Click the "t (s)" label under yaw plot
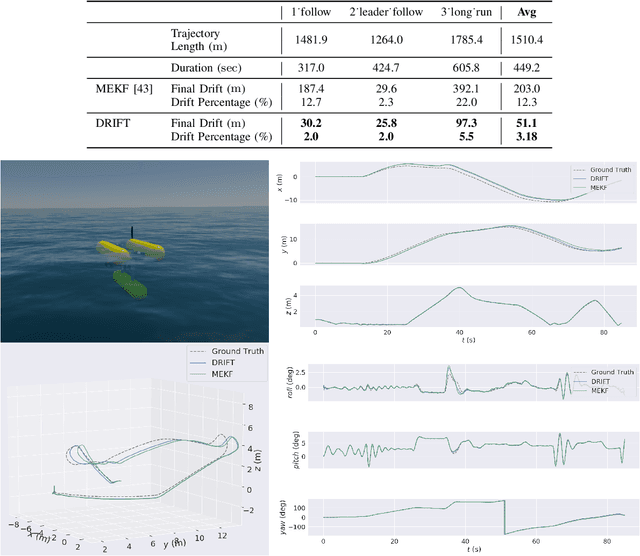640x556 pixels. [x=473, y=549]
